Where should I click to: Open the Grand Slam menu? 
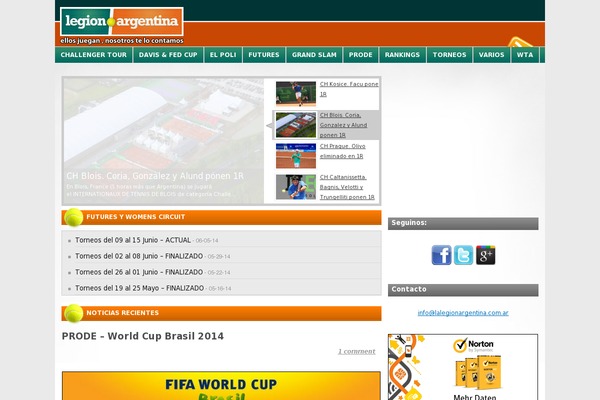[x=314, y=55]
